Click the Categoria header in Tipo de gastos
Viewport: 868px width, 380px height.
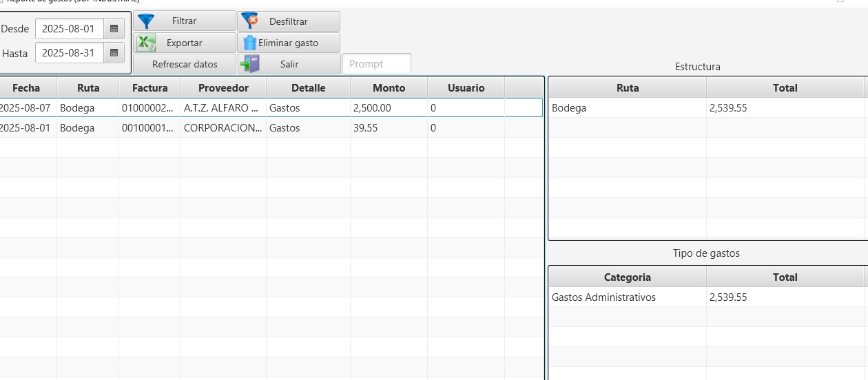627,277
